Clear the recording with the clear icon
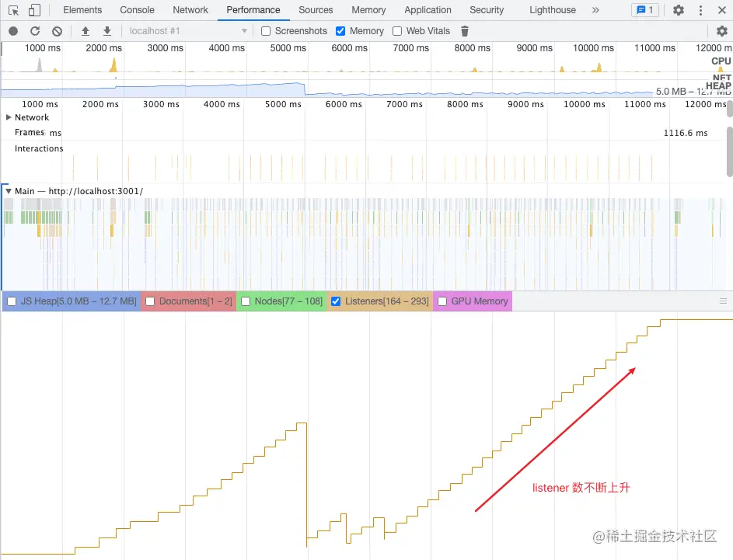 pyautogui.click(x=57, y=31)
